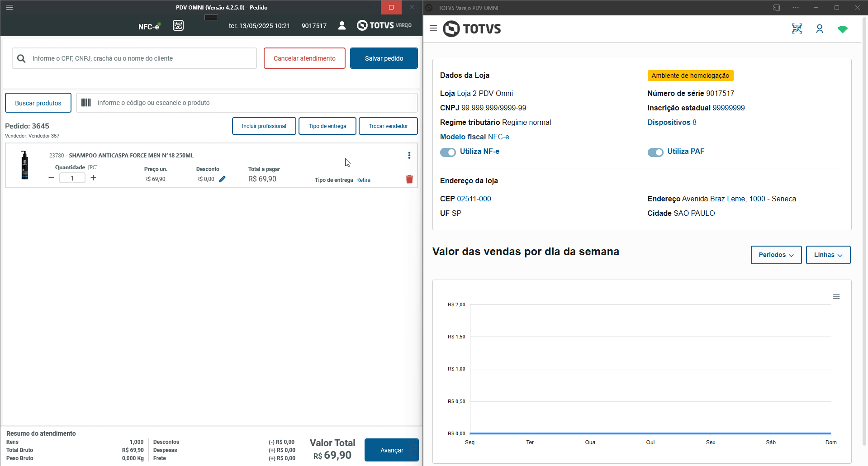This screenshot has width=868, height=466.
Task: Click the Valor Total amount at bottom
Action: 332,455
